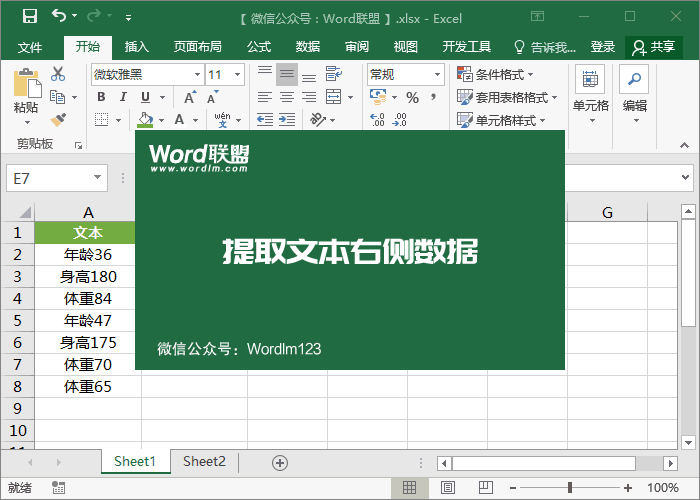Screen dimensions: 700x500
Task: Click the 告诉我 Tell Me box
Action: [x=545, y=47]
